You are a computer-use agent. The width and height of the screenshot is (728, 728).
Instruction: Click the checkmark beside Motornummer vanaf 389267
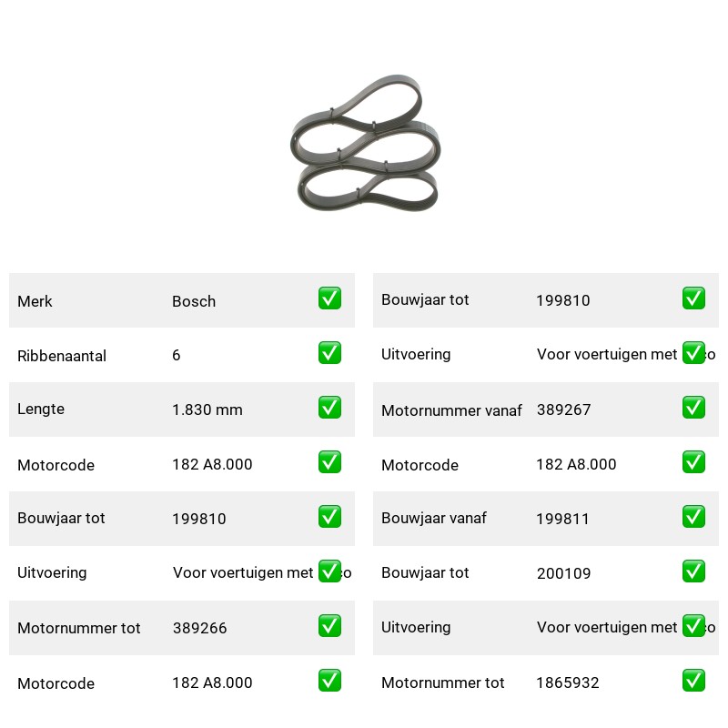[693, 407]
